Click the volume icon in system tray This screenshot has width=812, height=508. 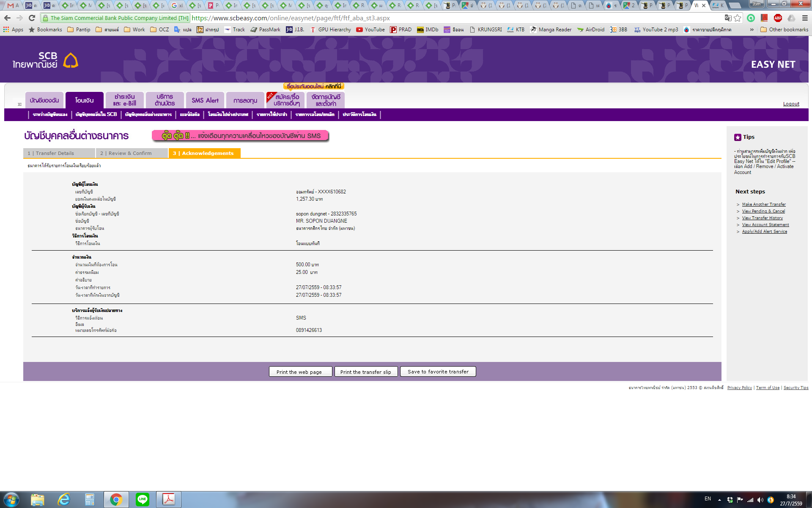[x=760, y=500]
